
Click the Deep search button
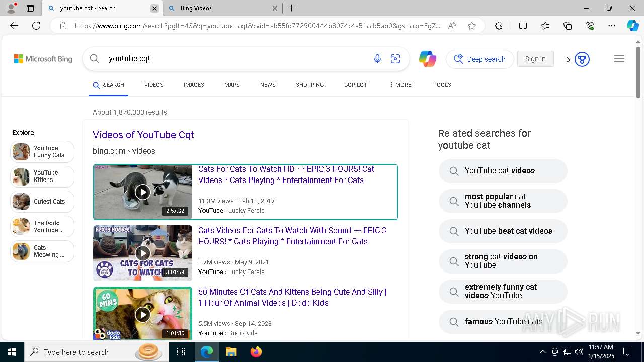(x=480, y=59)
